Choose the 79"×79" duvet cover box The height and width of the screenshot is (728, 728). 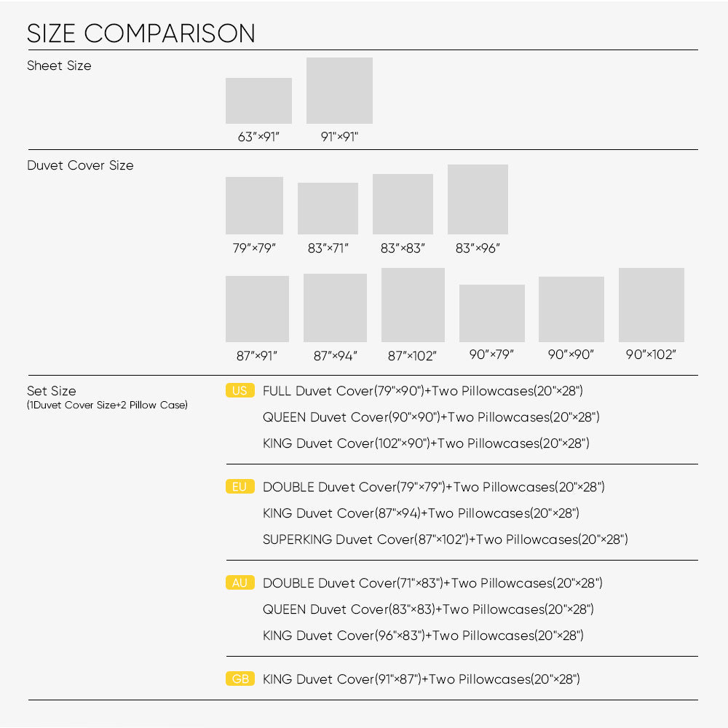[x=254, y=206]
